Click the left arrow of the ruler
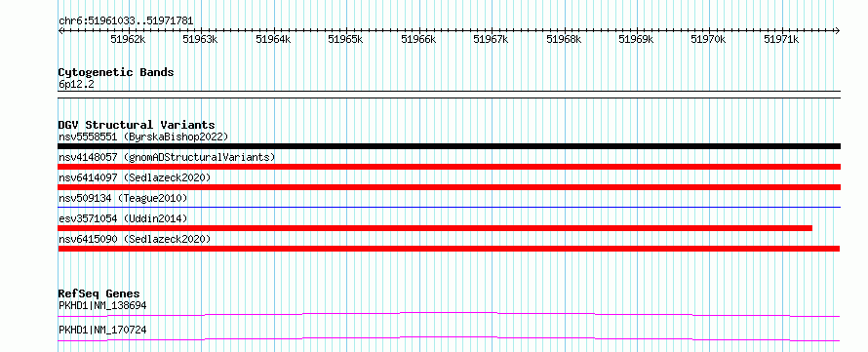This screenshot has height=352, width=868. tap(60, 30)
